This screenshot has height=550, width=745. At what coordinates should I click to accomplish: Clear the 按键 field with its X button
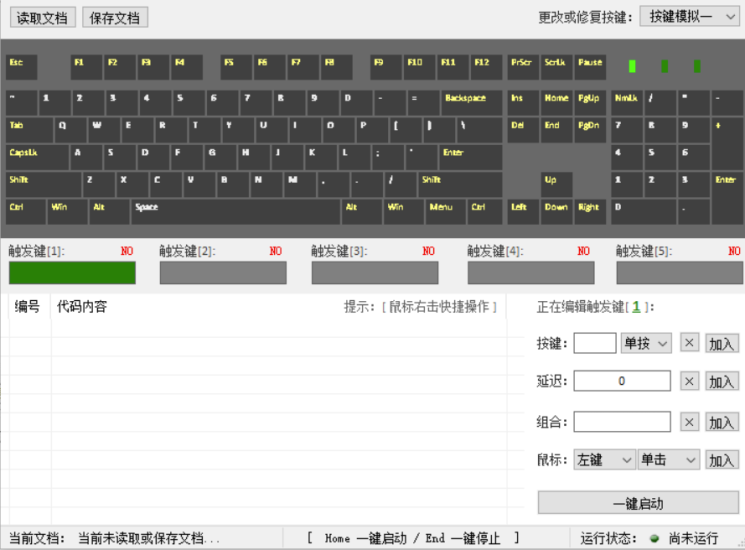point(689,343)
